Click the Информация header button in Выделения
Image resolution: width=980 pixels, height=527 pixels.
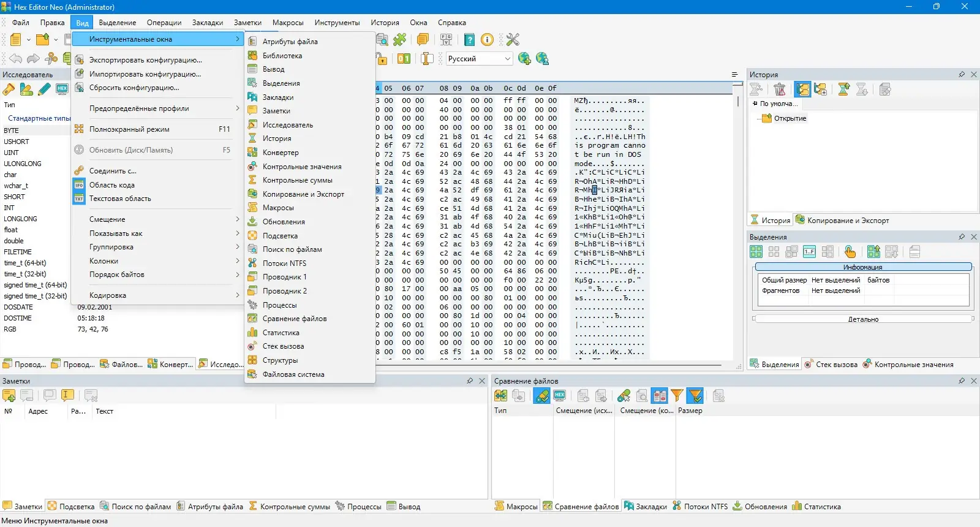click(862, 267)
